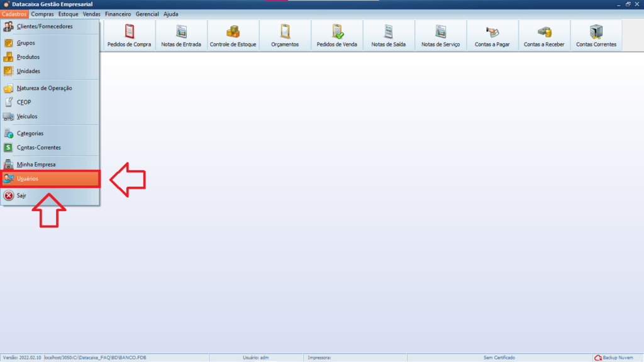Select Unidades menu entry text
The width and height of the screenshot is (644, 362).
pos(28,71)
